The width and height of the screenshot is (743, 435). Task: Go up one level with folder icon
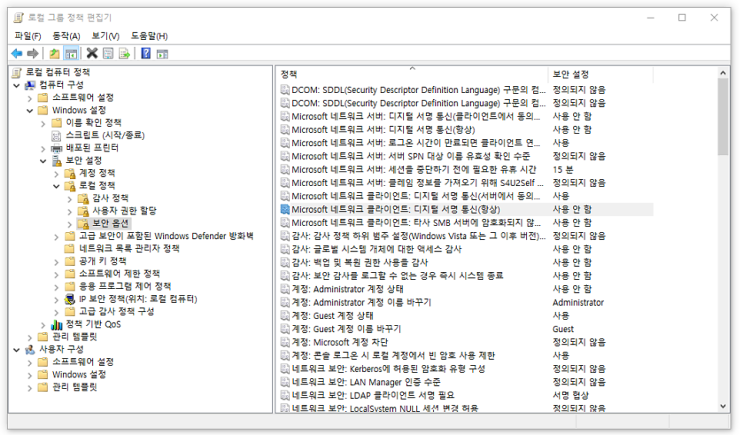pyautogui.click(x=54, y=54)
